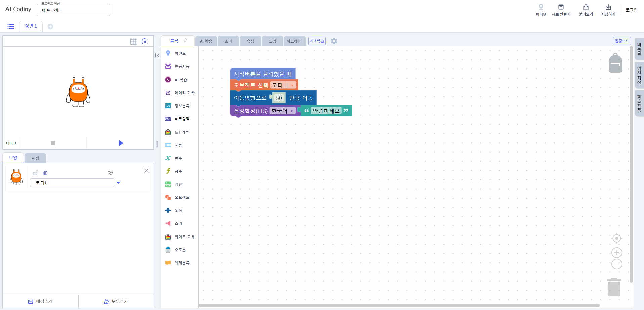
Task: Toggle the stage grid display
Action: (x=134, y=41)
